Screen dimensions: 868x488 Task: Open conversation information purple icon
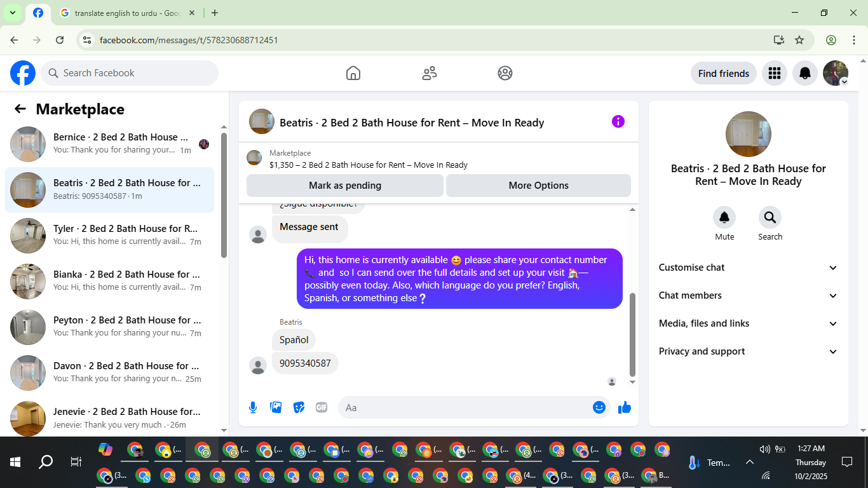618,121
